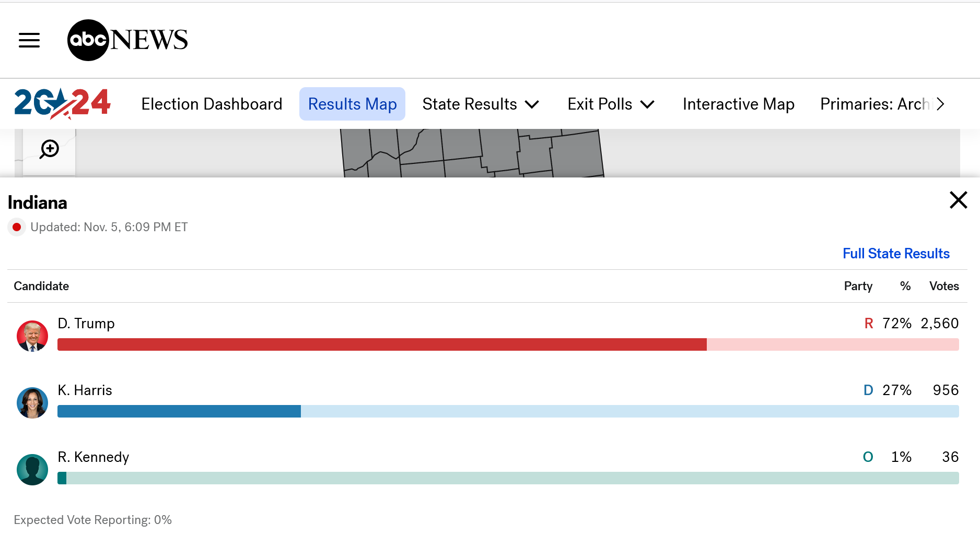This screenshot has height=536, width=980.
Task: Click D. Trump's candidate photo
Action: (x=32, y=336)
